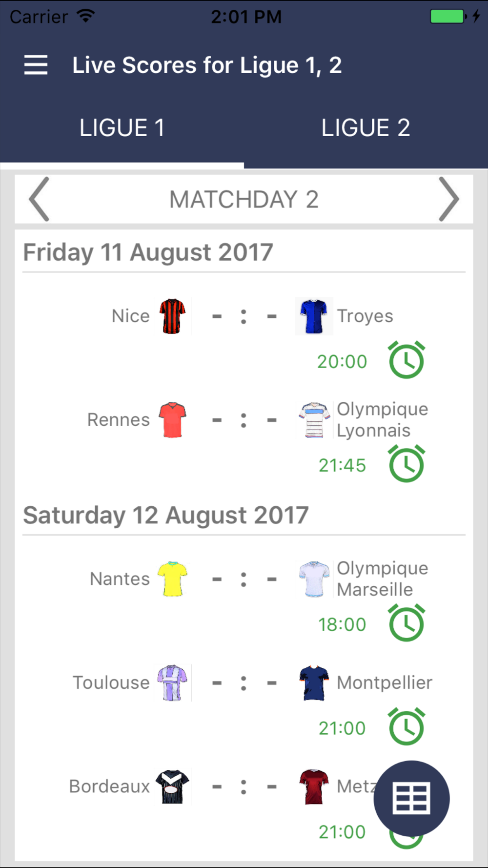The width and height of the screenshot is (488, 868).
Task: Switch to the Ligue 2 tab
Action: pos(366,128)
